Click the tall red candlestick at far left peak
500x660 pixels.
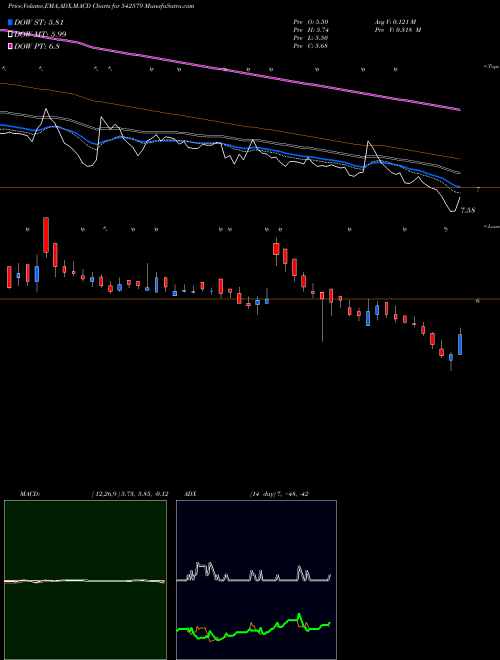(46, 235)
